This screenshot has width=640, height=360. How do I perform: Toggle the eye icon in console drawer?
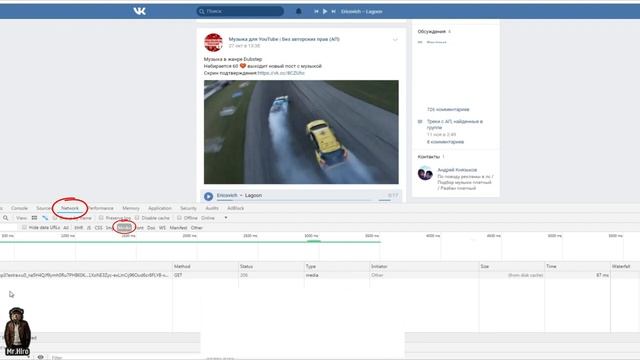tap(40, 357)
